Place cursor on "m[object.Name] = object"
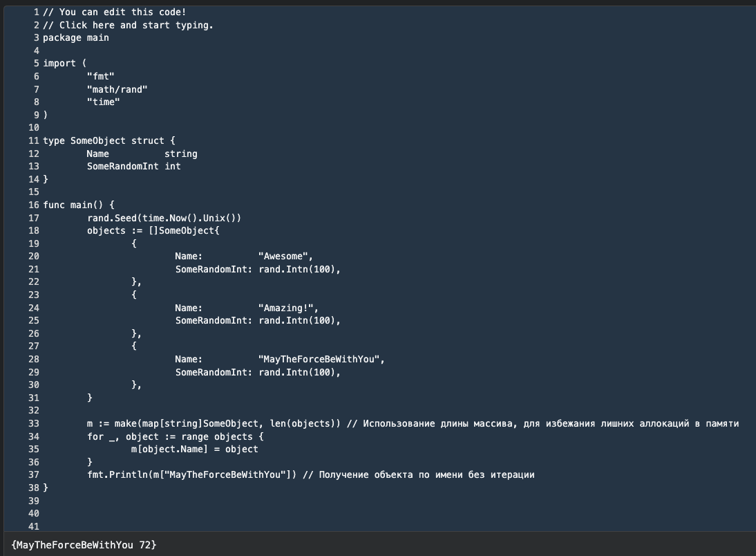Screen dimensions: 756x556 point(194,449)
